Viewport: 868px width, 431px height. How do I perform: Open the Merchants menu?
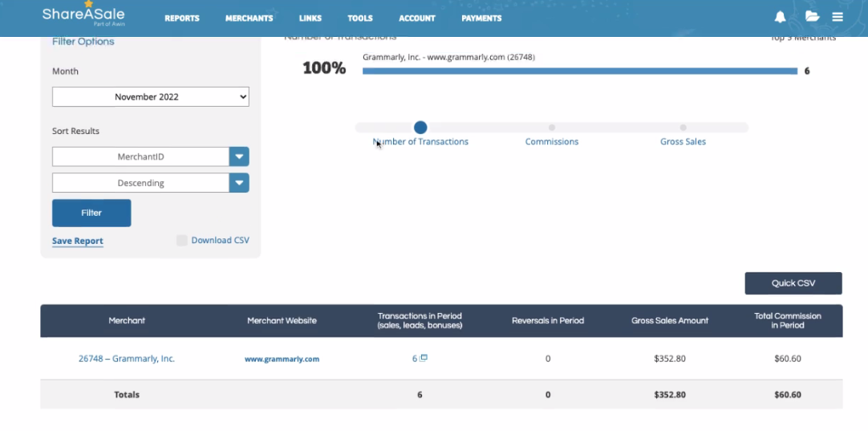249,18
